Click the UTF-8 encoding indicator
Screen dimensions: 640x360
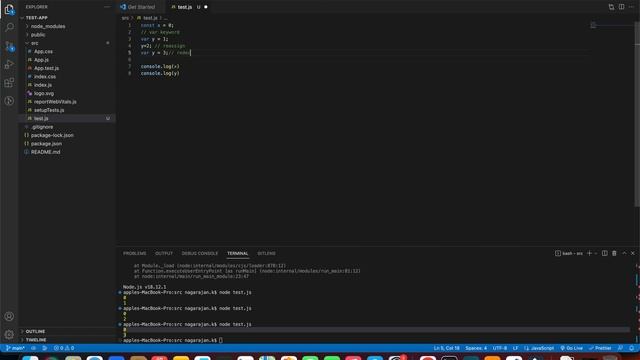(x=500, y=348)
